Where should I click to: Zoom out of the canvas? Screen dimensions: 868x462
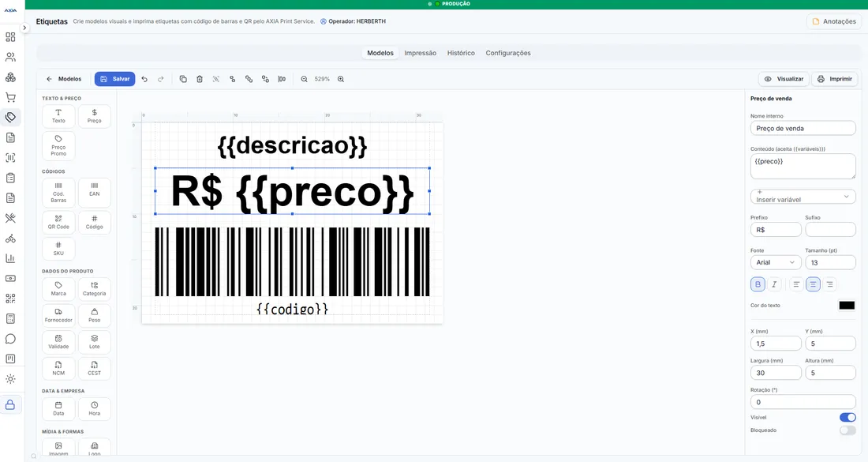[304, 79]
